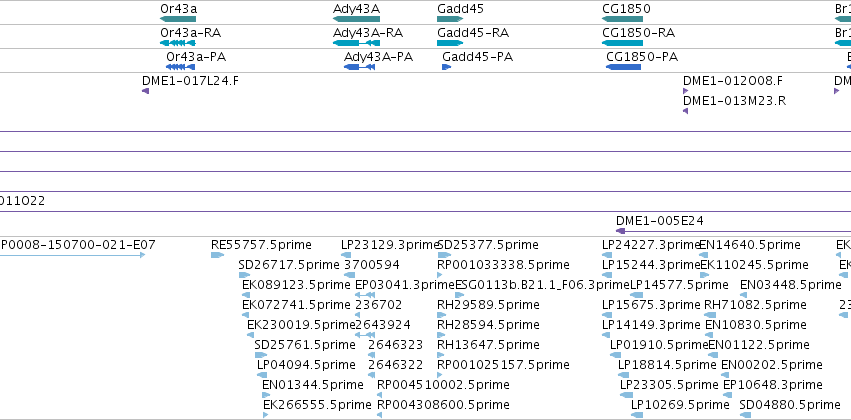This screenshot has height=420, width=851.
Task: Select RP004510002.5prime EST
Action: pos(380,395)
